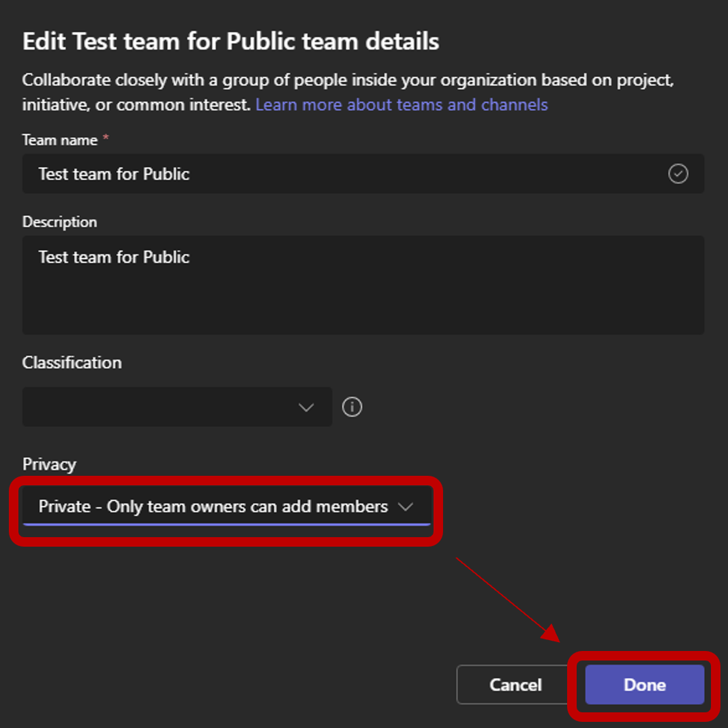Click the checkmark icon in Team name field
Screen dimensions: 728x728
[678, 174]
